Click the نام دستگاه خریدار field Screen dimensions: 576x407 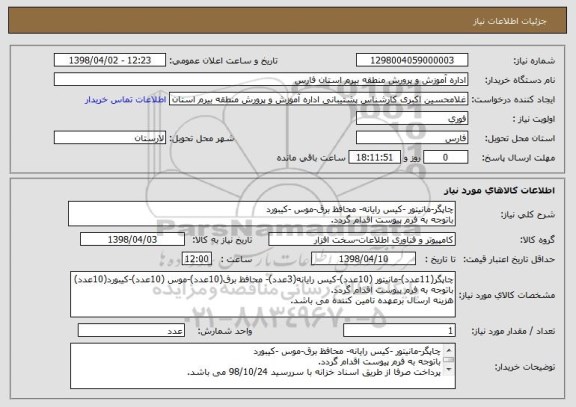261,79
